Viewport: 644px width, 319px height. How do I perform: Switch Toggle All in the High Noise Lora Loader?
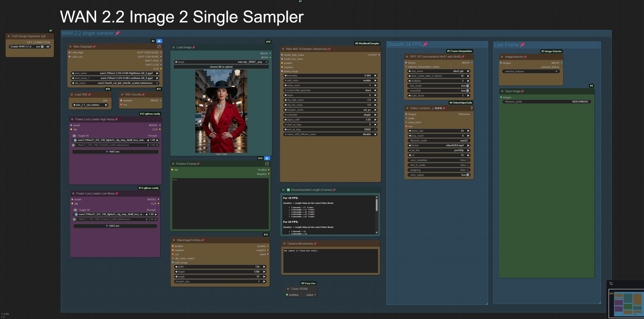pos(74,136)
